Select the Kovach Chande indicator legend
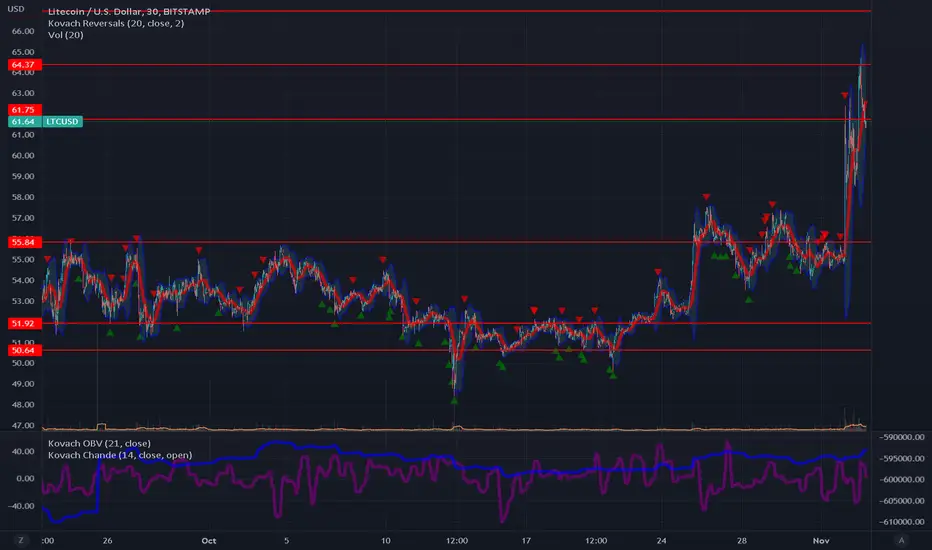The width and height of the screenshot is (932, 550). 120,455
